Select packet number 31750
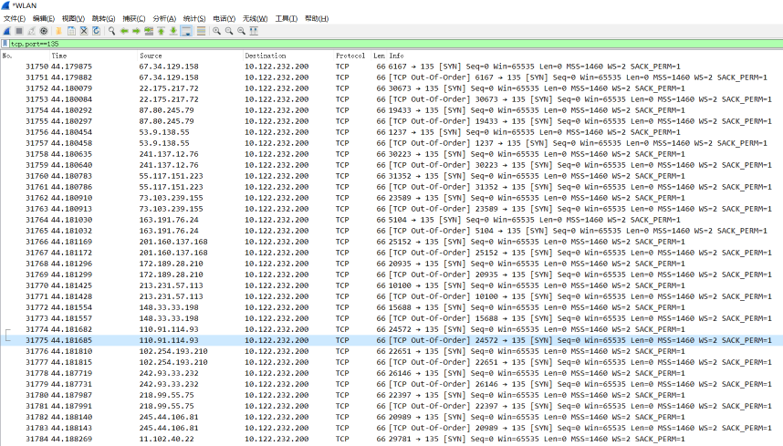783x446 pixels. click(392, 66)
